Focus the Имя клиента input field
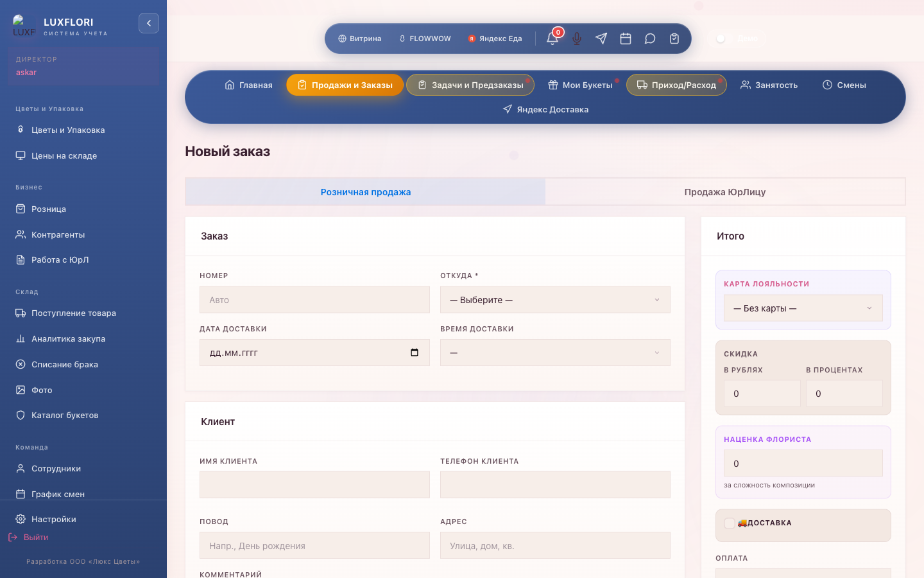This screenshot has width=924, height=578. tap(314, 485)
